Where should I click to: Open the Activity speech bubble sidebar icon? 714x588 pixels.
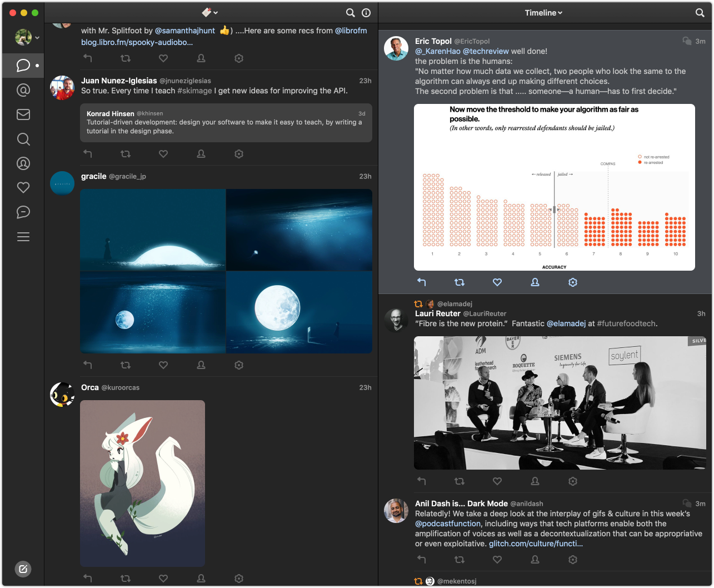[x=23, y=212]
